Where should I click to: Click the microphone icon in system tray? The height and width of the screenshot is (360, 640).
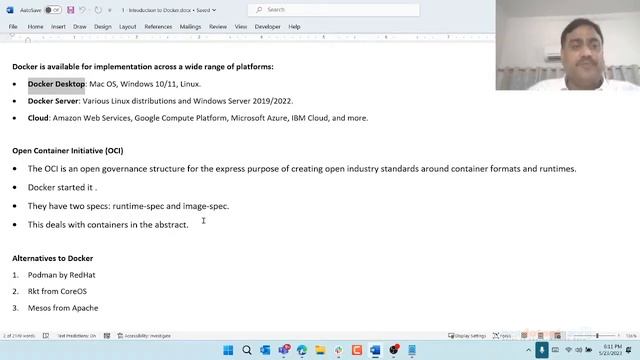tap(542, 350)
